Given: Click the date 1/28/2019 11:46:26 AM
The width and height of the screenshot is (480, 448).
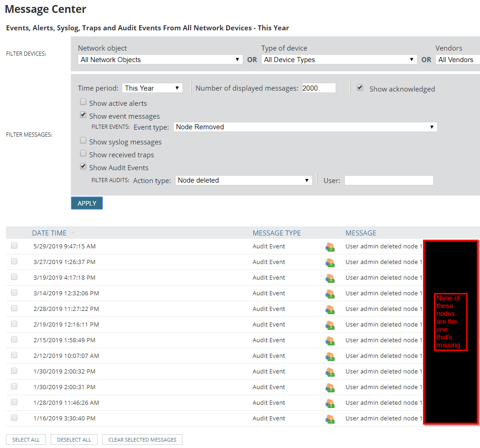Looking at the screenshot, I should click(x=66, y=402).
